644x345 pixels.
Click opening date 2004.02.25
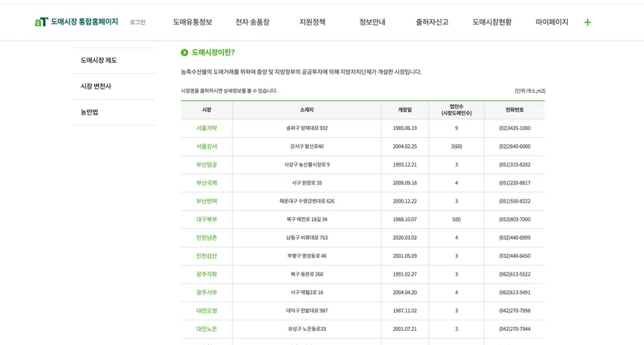click(405, 146)
